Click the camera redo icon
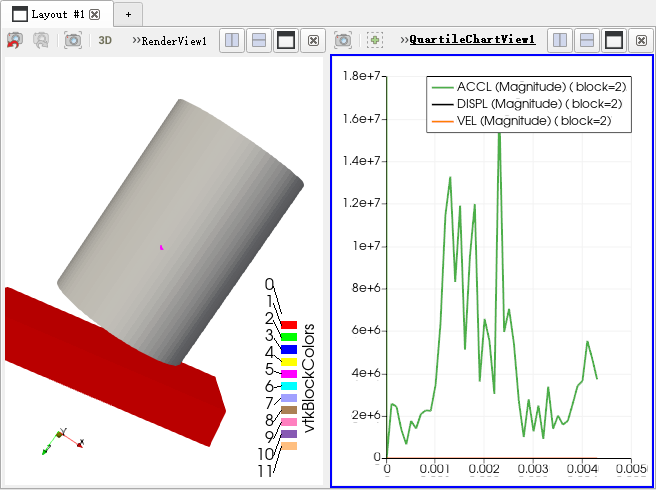 (x=41, y=41)
